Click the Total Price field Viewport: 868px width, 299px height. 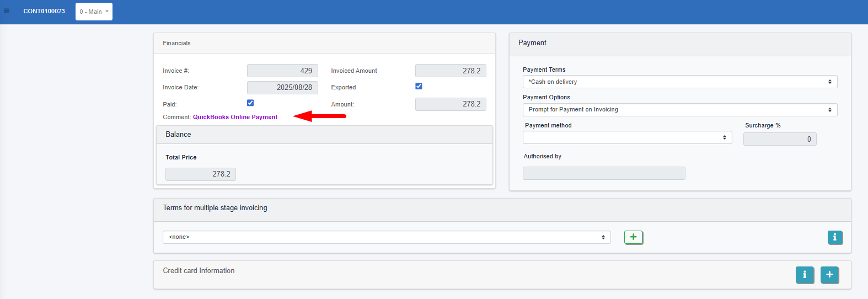coord(201,174)
